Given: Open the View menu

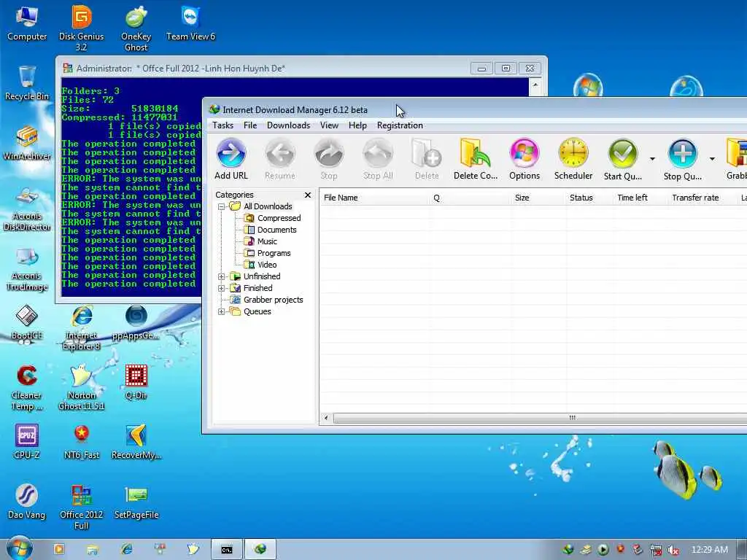Looking at the screenshot, I should point(329,125).
